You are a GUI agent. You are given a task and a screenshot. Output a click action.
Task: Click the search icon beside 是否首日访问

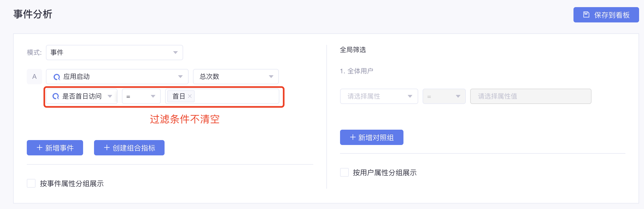point(56,96)
